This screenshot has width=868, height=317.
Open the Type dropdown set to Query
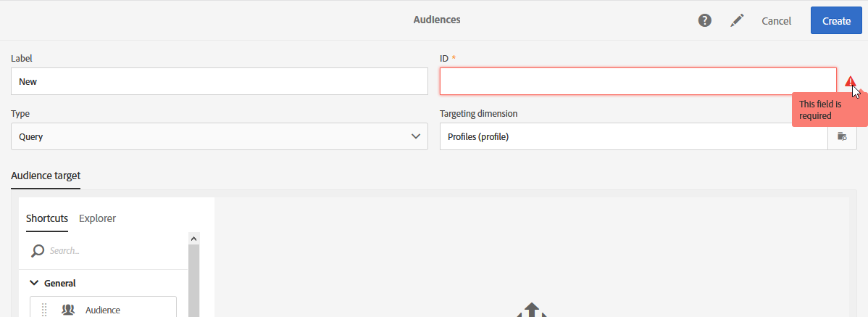pyautogui.click(x=220, y=136)
